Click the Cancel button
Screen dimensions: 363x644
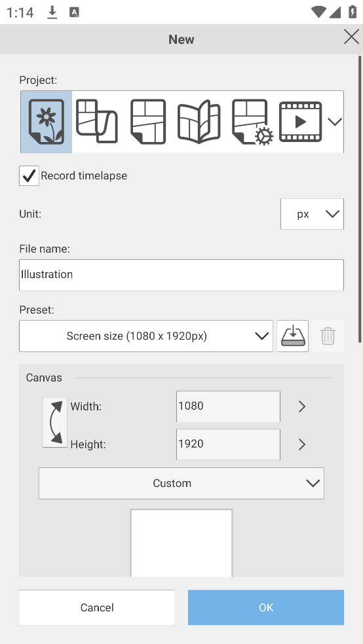coord(97,607)
